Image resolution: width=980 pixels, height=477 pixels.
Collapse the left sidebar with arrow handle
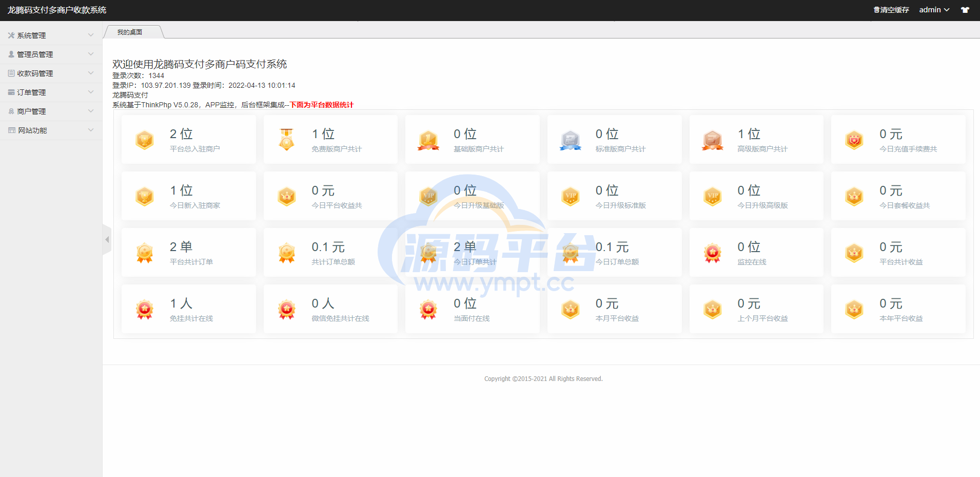(x=107, y=240)
